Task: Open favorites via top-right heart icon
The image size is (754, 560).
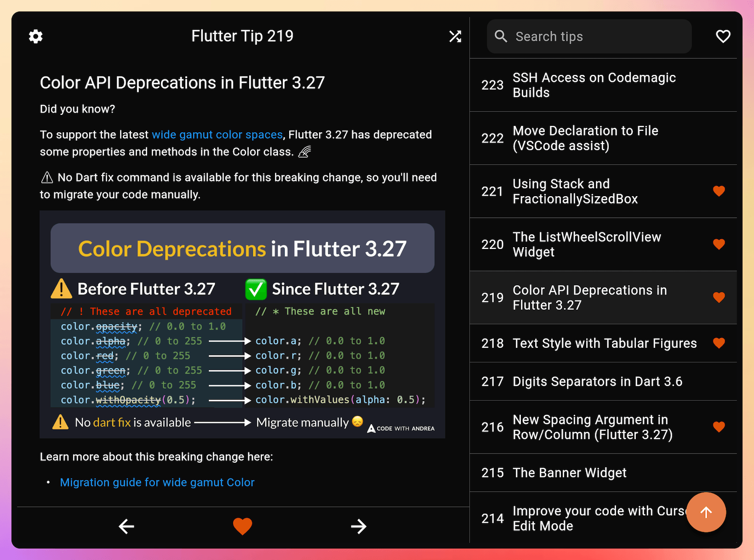Action: (x=723, y=36)
